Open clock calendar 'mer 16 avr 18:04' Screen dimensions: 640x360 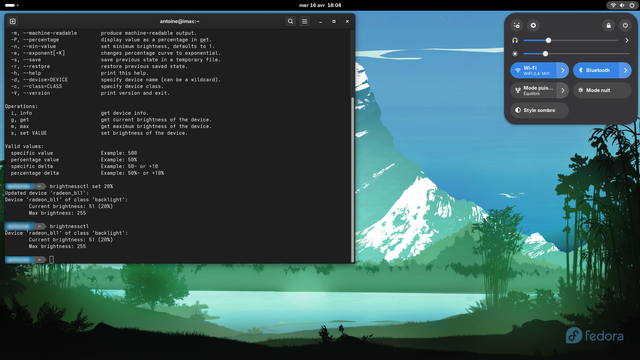[320, 5]
